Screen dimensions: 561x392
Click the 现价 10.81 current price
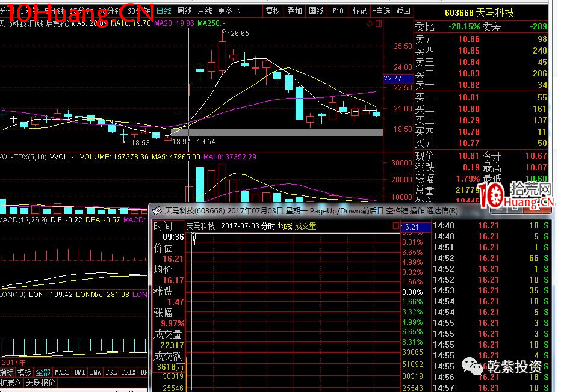click(468, 156)
